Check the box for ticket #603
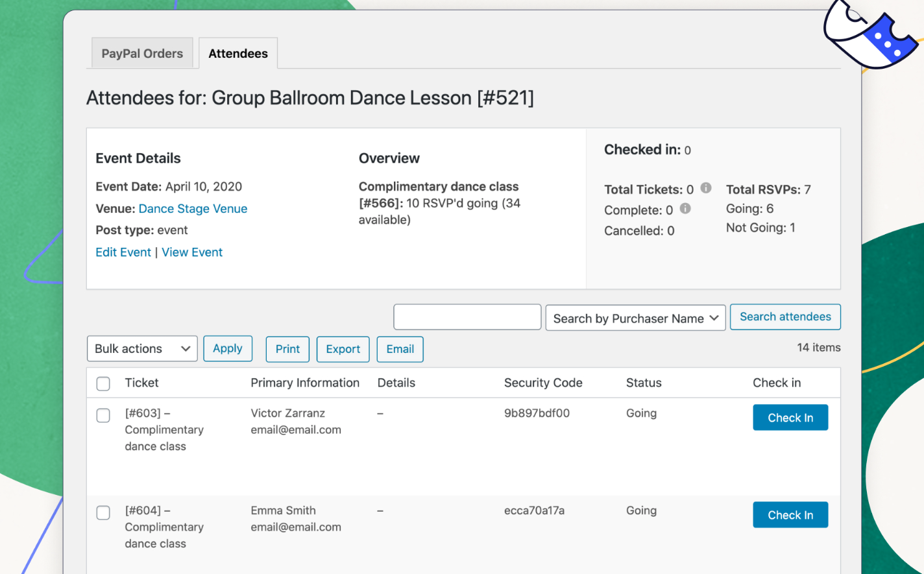Screen dimensions: 924x574 [103, 415]
